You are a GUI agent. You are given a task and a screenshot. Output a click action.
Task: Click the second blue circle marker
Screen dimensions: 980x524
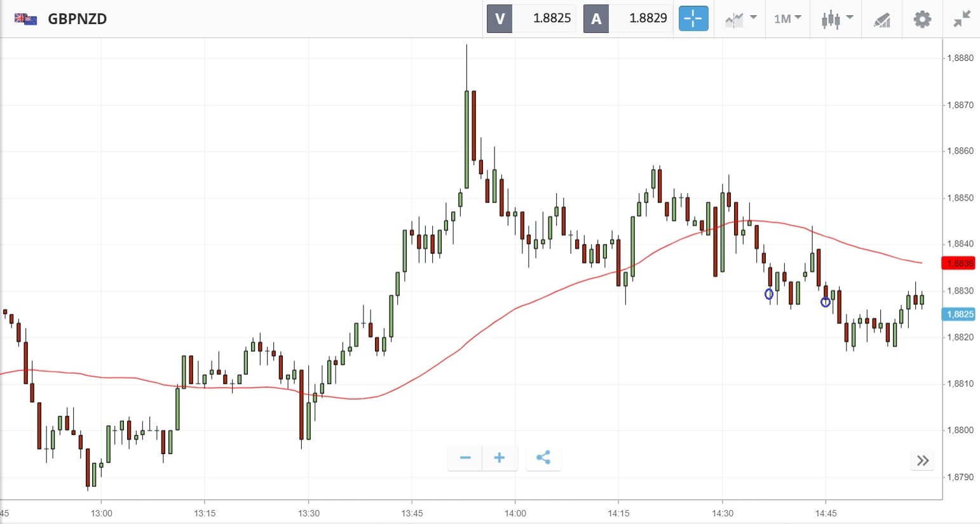pos(825,302)
